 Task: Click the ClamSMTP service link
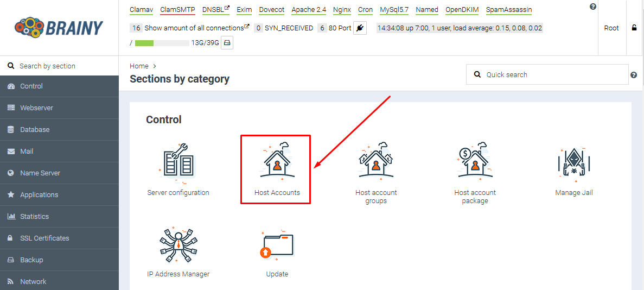(178, 9)
